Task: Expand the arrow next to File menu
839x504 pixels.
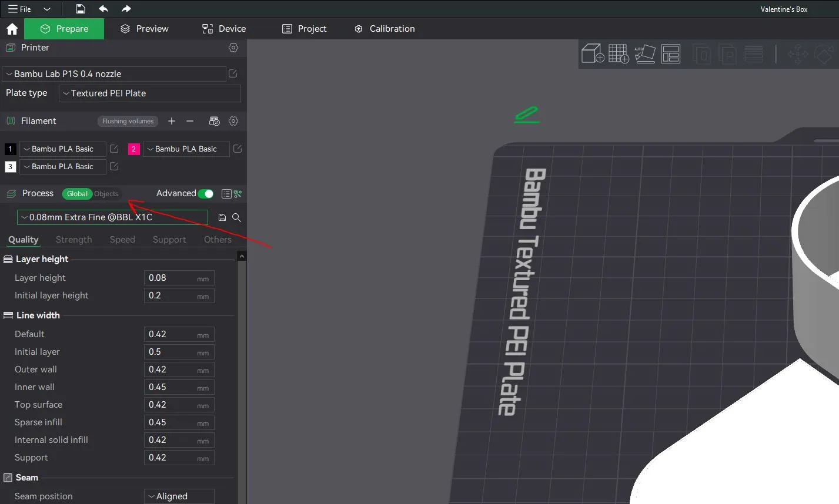Action: click(x=47, y=9)
